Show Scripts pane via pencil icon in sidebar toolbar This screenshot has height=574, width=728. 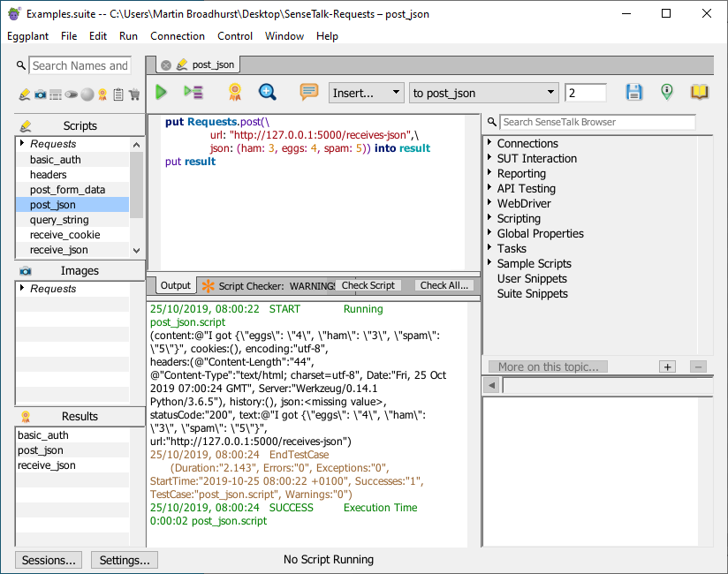pos(25,94)
